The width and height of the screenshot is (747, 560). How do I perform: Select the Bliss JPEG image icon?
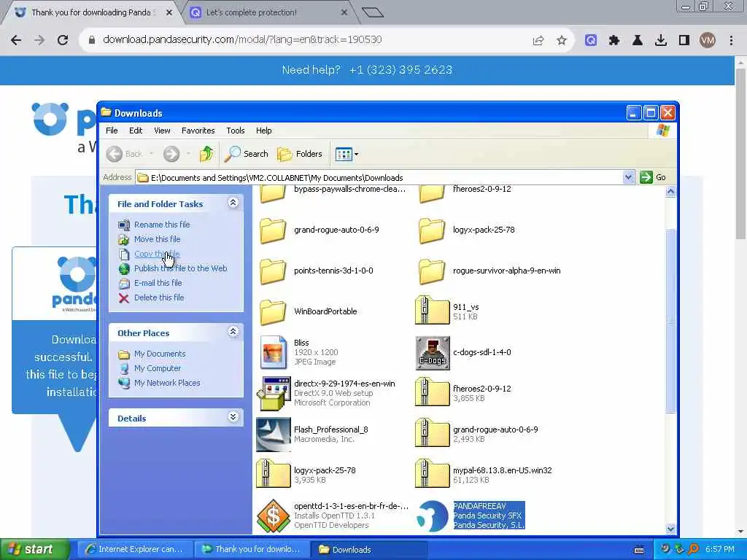pyautogui.click(x=274, y=353)
